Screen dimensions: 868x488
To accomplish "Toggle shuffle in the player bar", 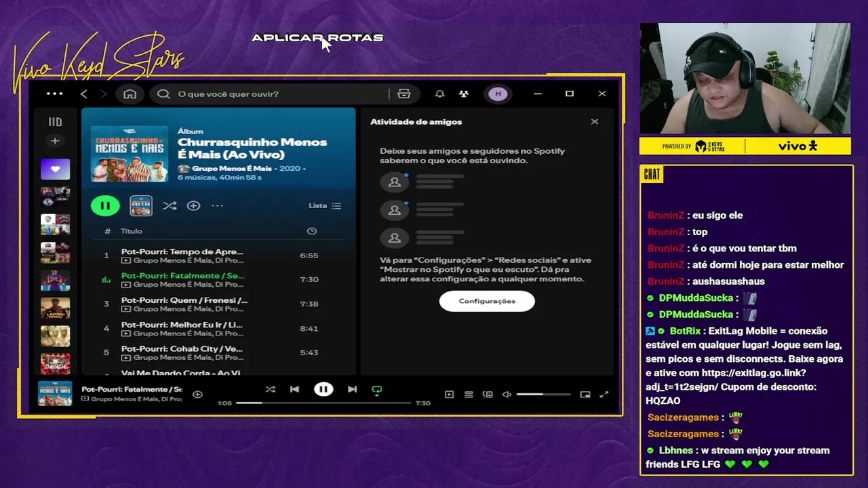I will (x=271, y=389).
